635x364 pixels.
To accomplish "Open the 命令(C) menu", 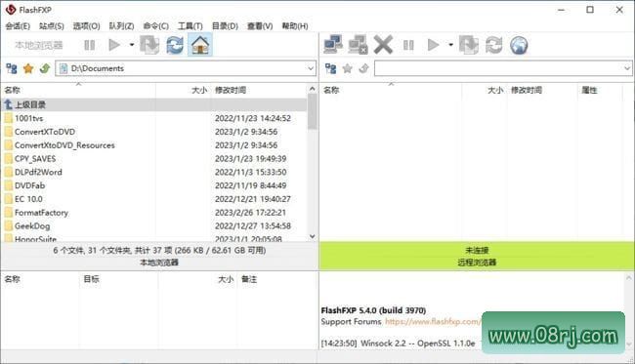I will (x=156, y=26).
